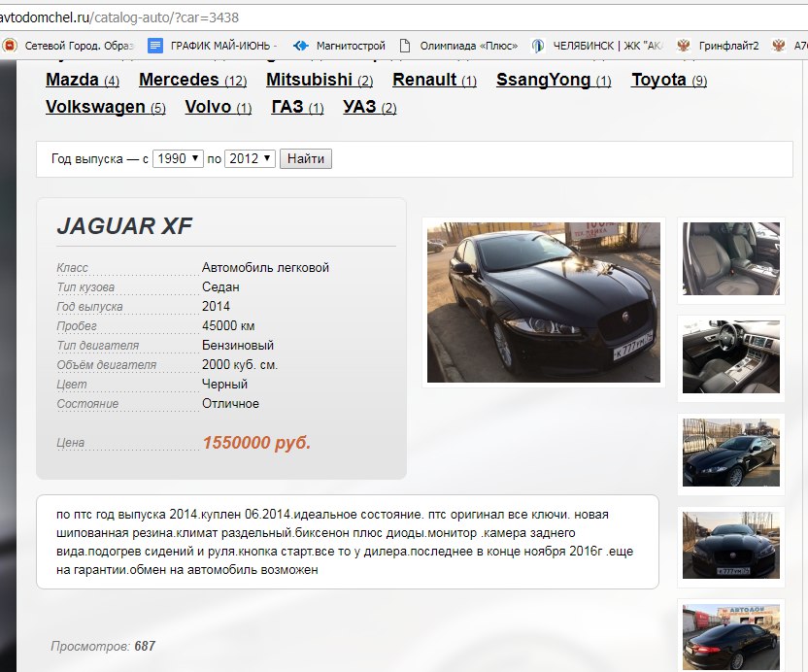Select the SsangYong brand link

coord(543,80)
